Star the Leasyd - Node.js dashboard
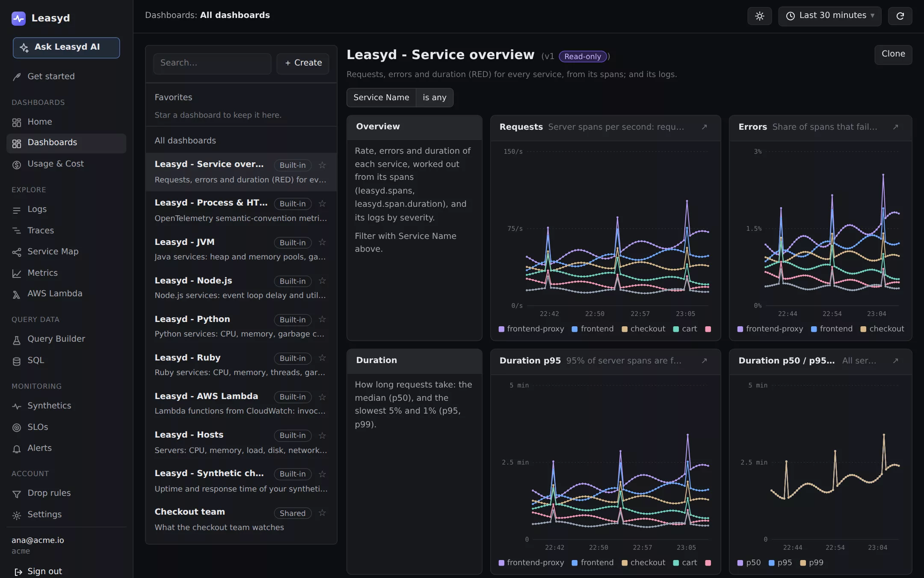This screenshot has width=924, height=578. [x=323, y=281]
